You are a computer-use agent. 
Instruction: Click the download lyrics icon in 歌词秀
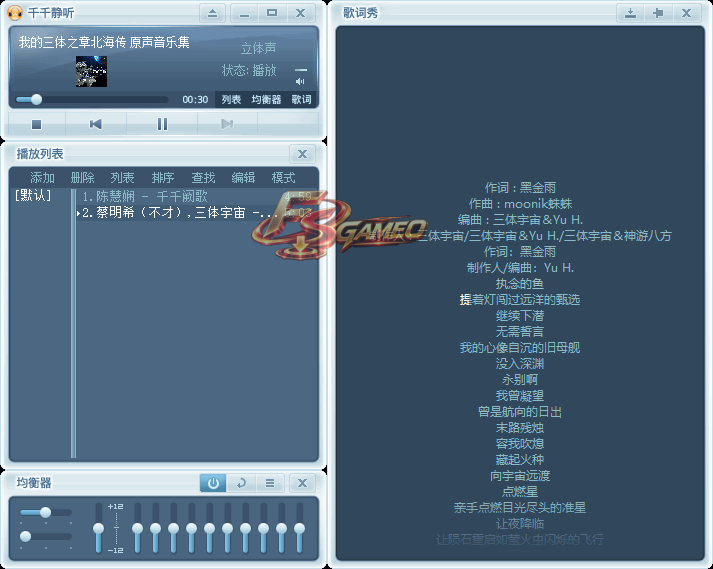click(x=630, y=13)
